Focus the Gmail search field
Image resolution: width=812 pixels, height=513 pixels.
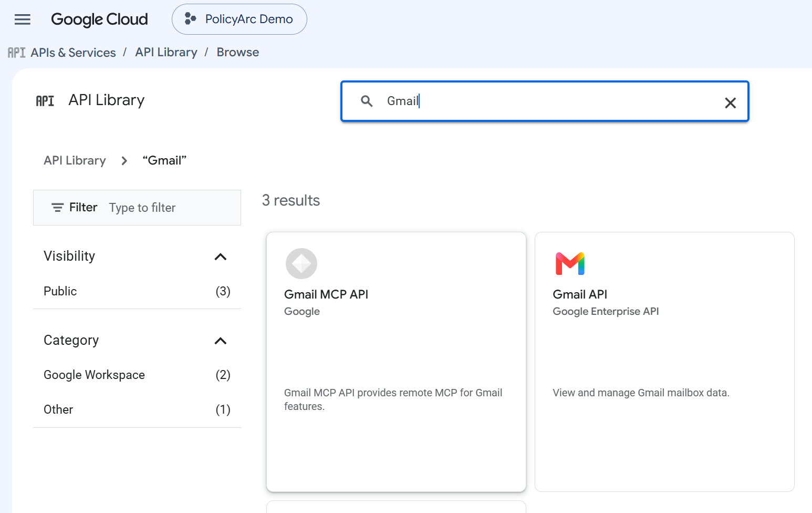point(545,101)
